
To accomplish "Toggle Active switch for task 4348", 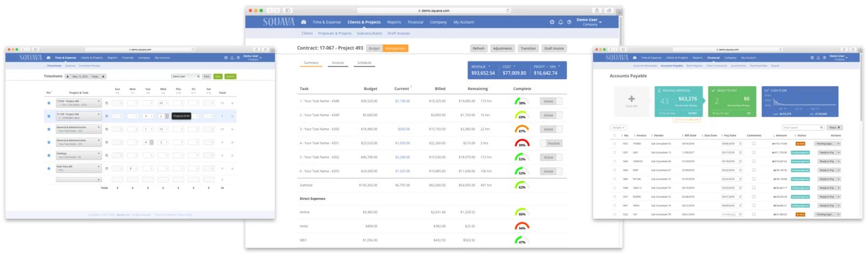I will tap(551, 101).
